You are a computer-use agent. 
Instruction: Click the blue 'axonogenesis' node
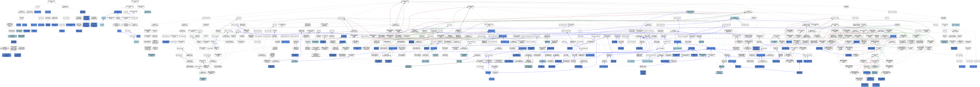point(488,73)
